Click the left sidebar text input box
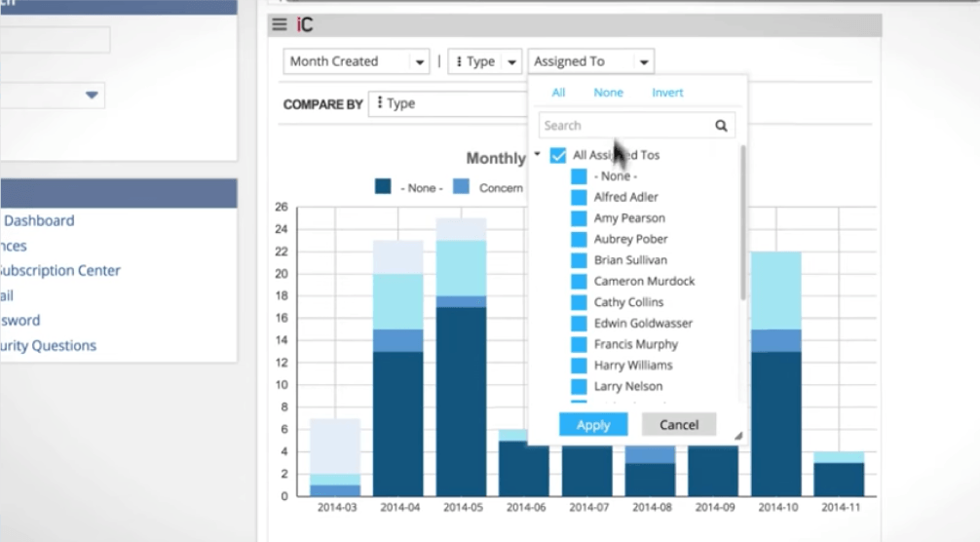This screenshot has height=542, width=980. point(55,39)
